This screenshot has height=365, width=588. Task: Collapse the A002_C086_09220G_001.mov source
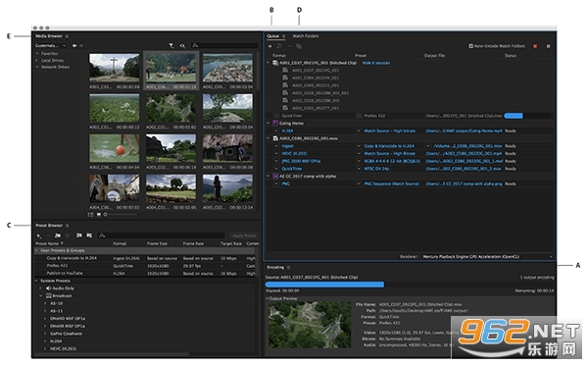click(x=269, y=138)
